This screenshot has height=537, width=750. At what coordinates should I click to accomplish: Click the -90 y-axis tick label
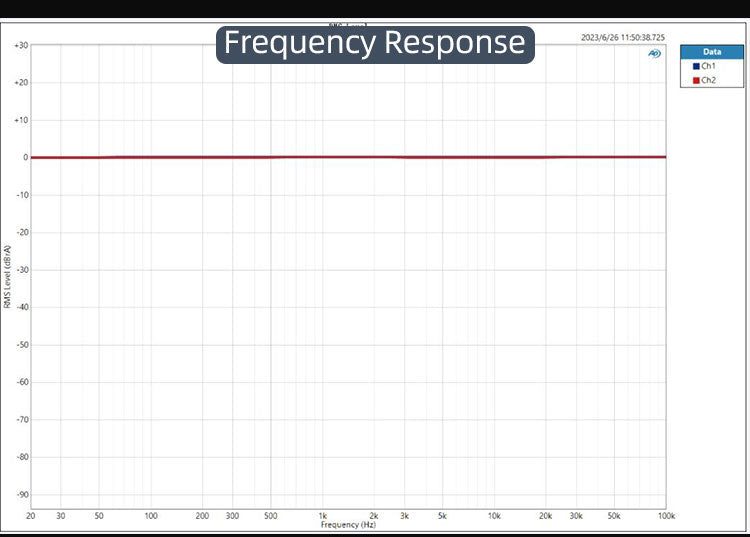click(21, 494)
